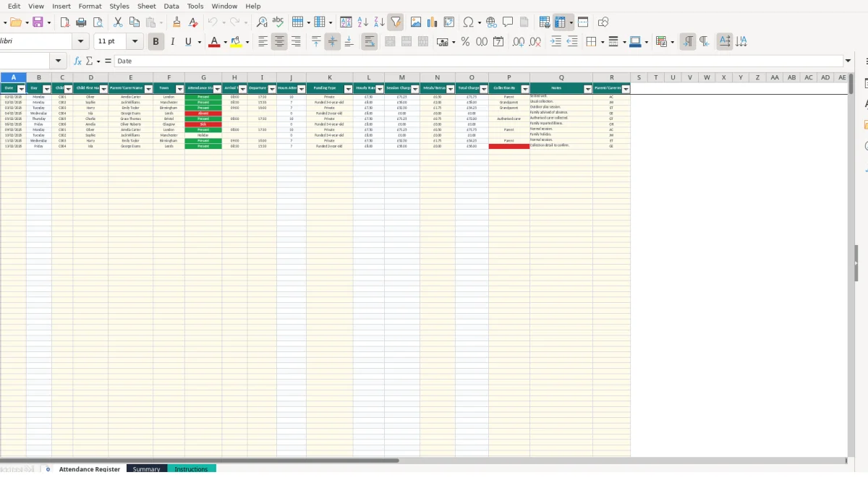Click the Copy icon
The image size is (868, 488).
click(x=134, y=22)
